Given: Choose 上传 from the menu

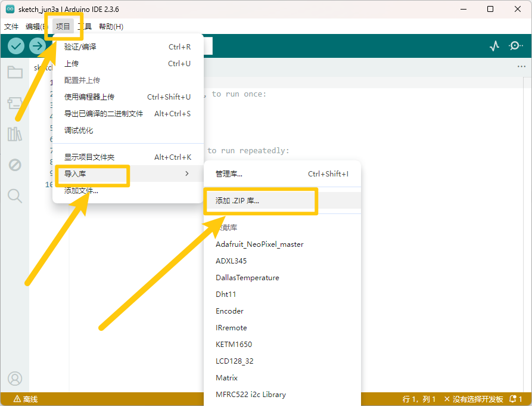Looking at the screenshot, I should coord(128,63).
